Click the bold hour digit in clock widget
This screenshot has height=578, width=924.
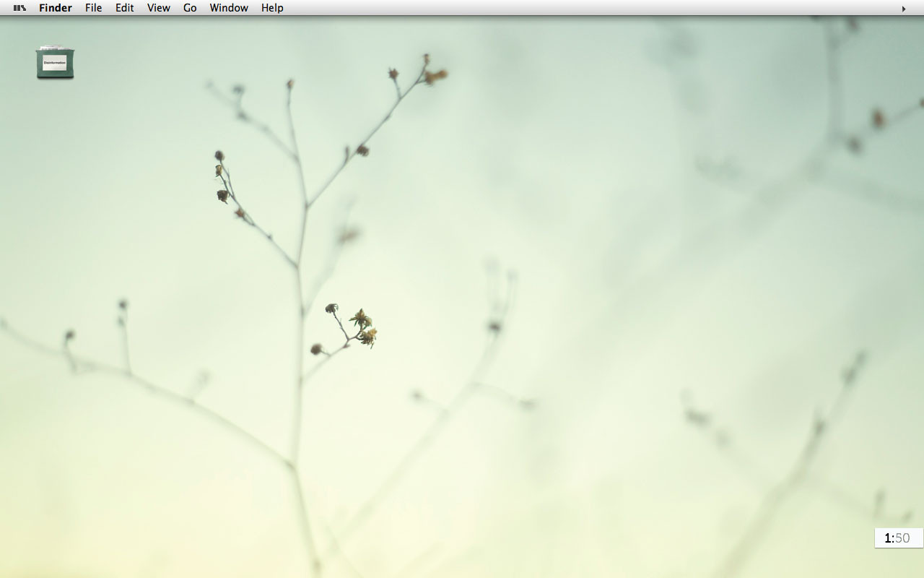[x=887, y=538]
